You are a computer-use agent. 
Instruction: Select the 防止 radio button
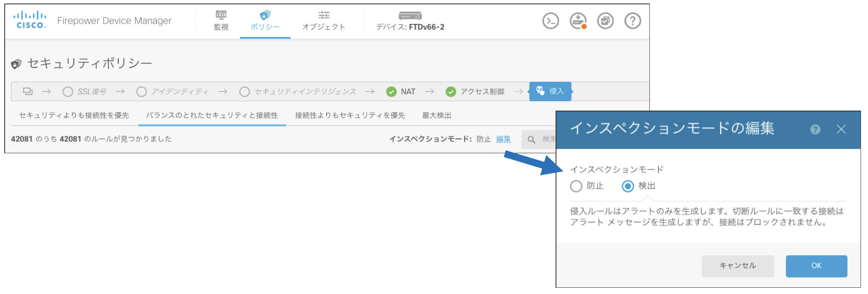click(x=576, y=186)
